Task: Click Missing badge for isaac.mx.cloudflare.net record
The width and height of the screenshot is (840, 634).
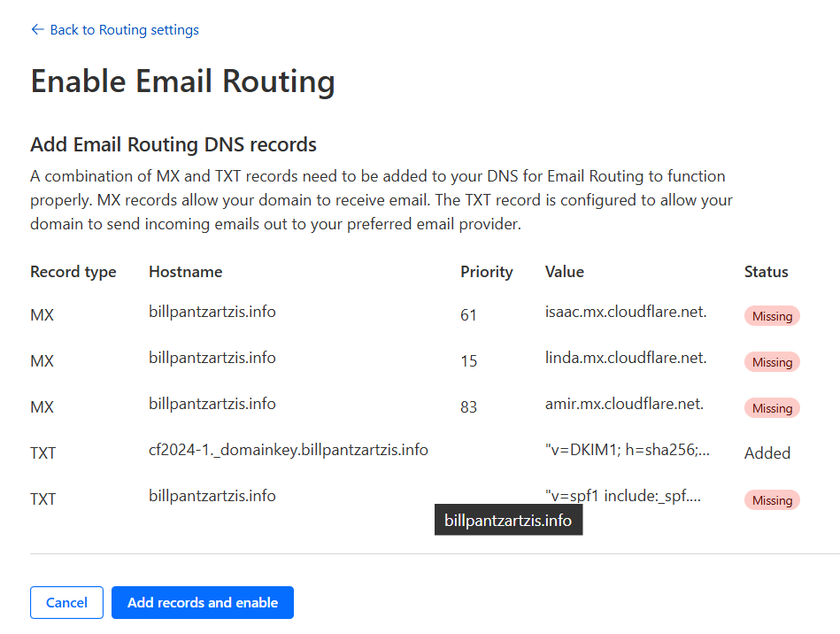Action: (772, 316)
